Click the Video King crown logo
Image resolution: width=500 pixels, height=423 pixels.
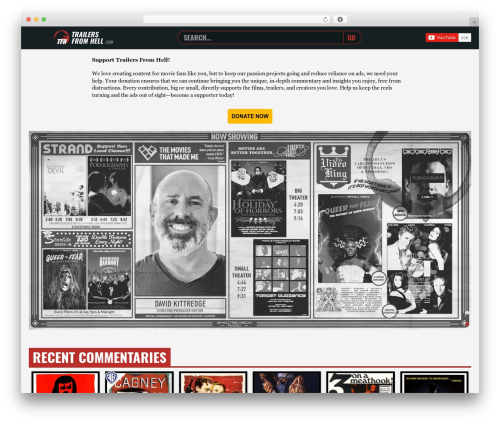pyautogui.click(x=334, y=166)
